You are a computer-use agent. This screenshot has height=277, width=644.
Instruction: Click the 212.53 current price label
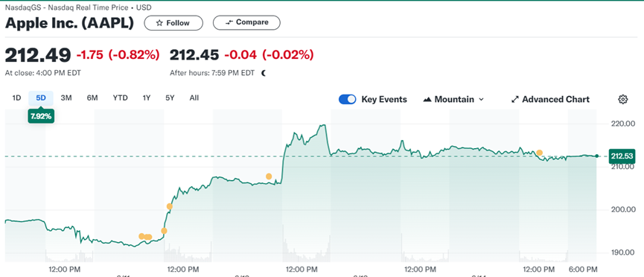622,156
